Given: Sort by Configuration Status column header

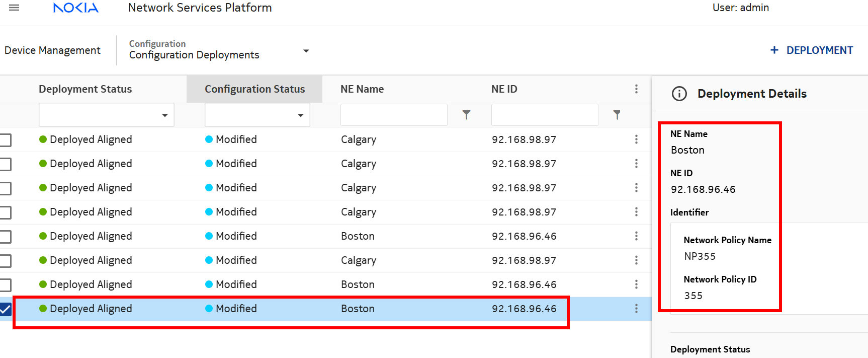Looking at the screenshot, I should (254, 89).
